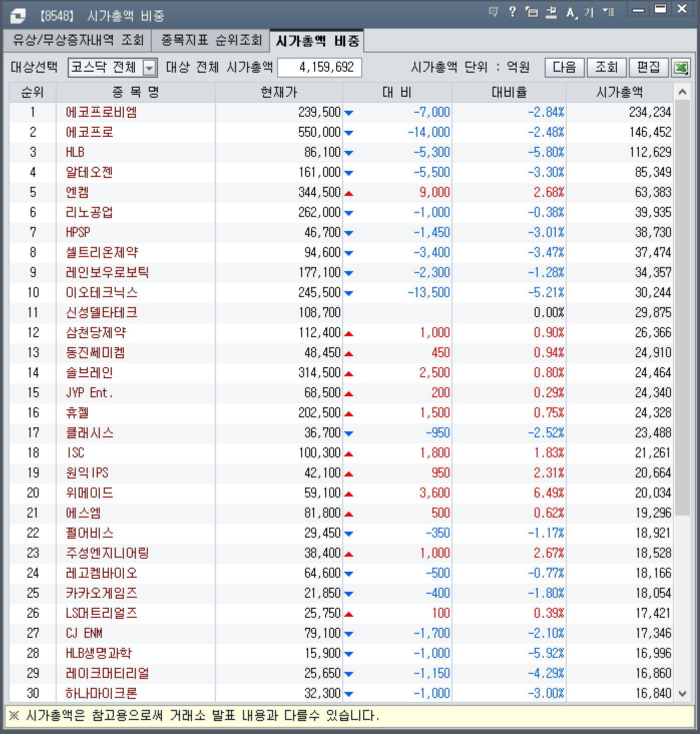Click the 다음 button
The image size is (700, 734).
(x=565, y=68)
